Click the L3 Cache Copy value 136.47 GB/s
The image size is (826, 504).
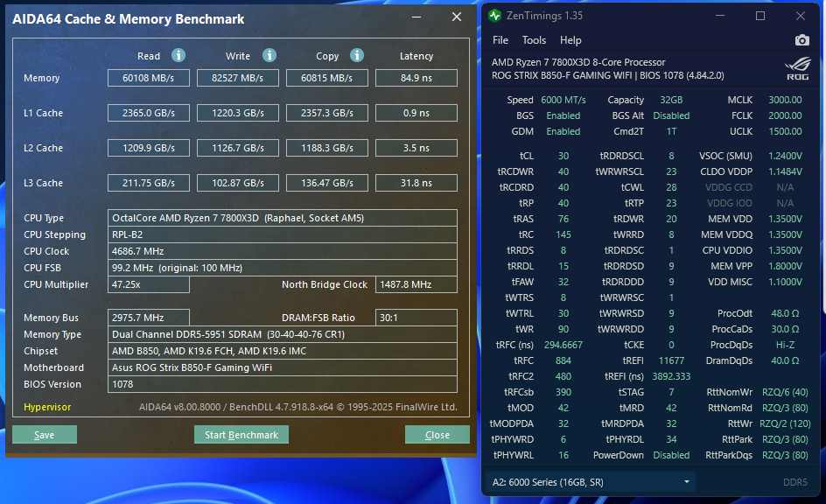point(326,183)
